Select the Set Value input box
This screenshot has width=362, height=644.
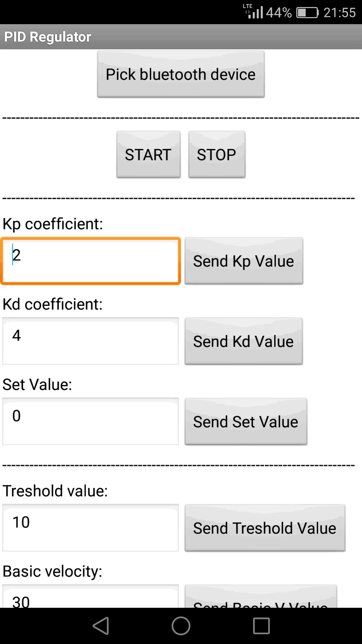click(x=90, y=422)
